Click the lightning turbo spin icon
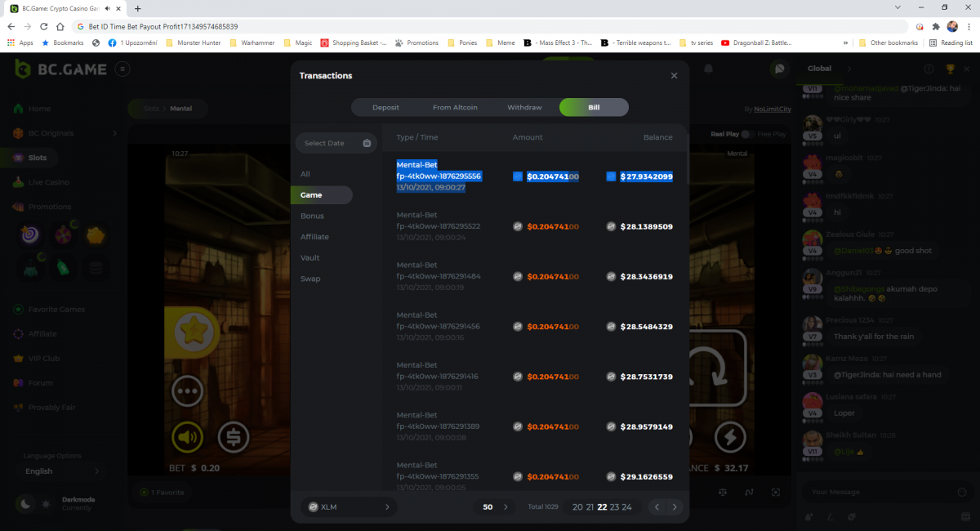 click(730, 438)
